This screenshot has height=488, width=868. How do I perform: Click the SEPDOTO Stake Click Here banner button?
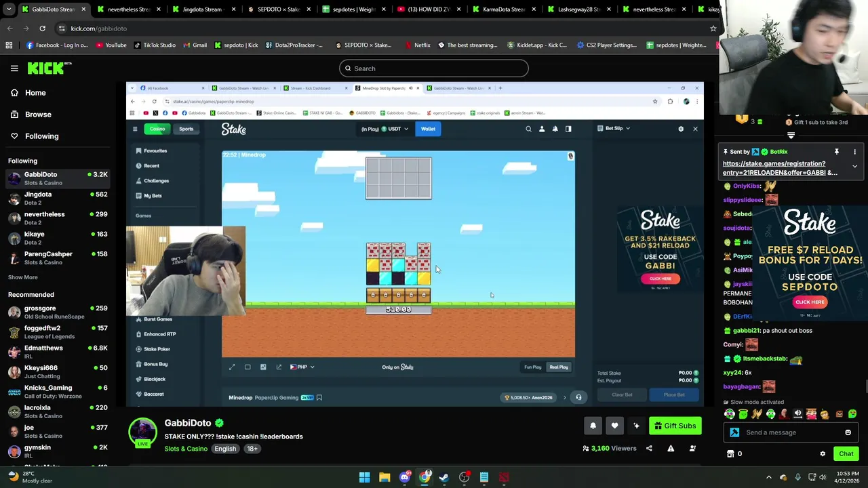point(810,302)
